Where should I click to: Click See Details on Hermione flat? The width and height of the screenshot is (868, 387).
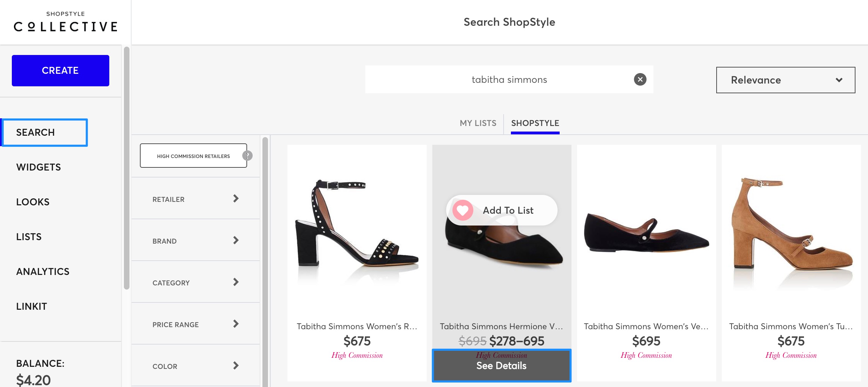point(501,366)
